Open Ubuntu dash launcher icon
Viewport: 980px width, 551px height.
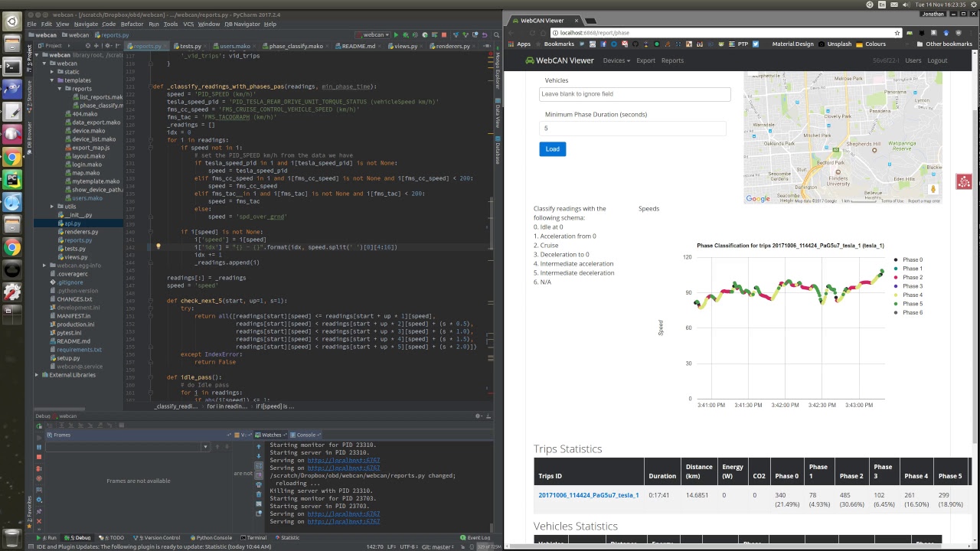click(11, 21)
